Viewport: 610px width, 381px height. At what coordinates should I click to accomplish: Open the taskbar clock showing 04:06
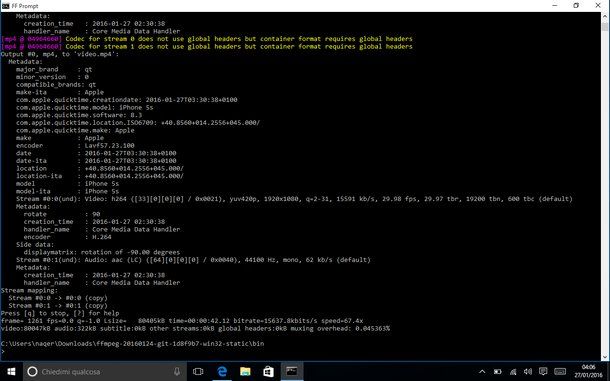(589, 372)
